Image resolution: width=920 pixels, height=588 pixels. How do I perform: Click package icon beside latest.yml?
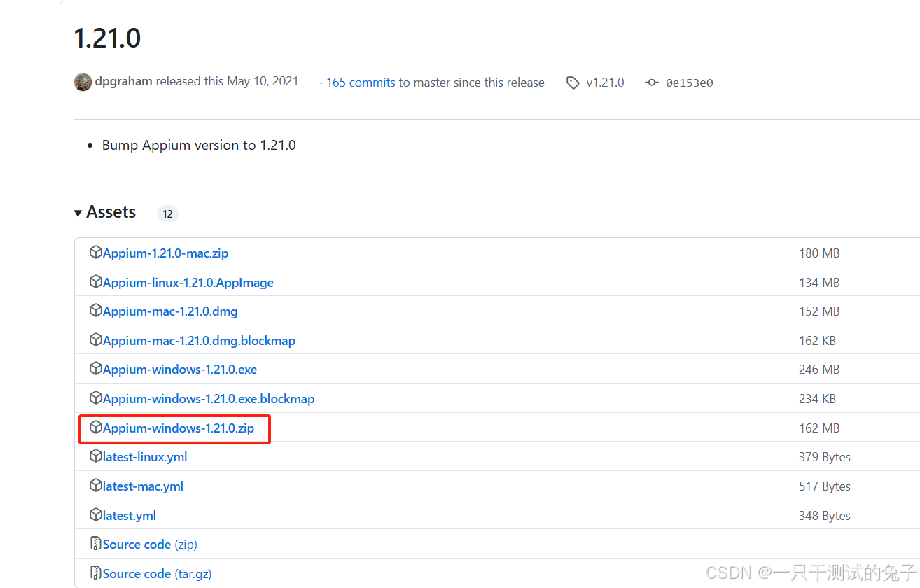click(x=96, y=515)
